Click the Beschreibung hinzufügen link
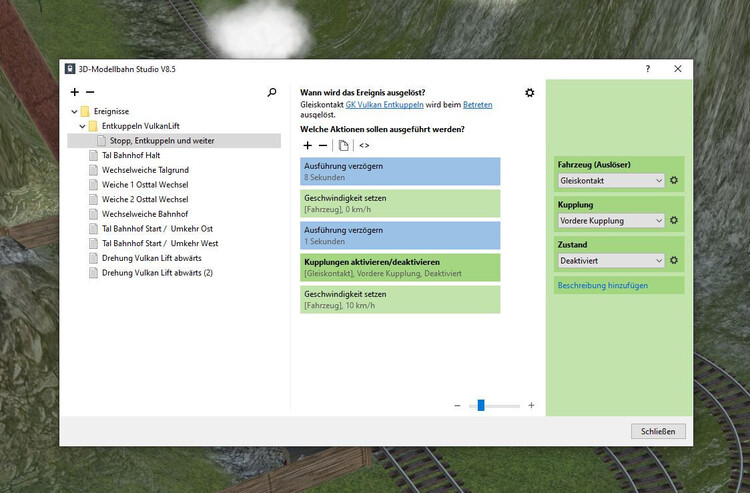Screen dimensions: 750x493 pyautogui.click(x=602, y=286)
